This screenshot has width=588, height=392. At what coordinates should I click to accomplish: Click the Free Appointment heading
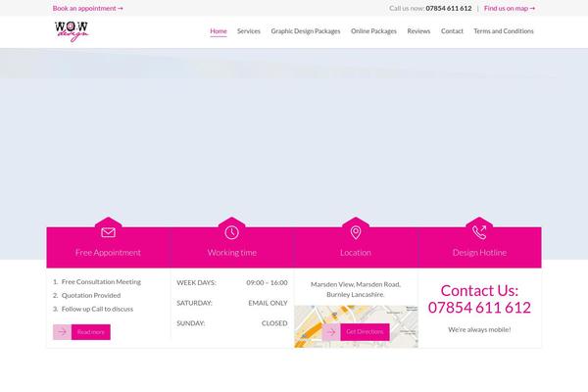click(108, 253)
